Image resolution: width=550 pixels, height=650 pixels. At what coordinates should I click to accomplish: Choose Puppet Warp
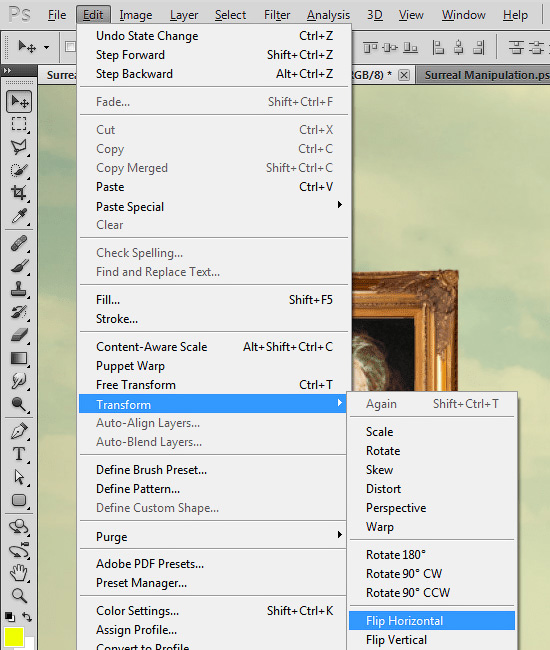(214, 366)
